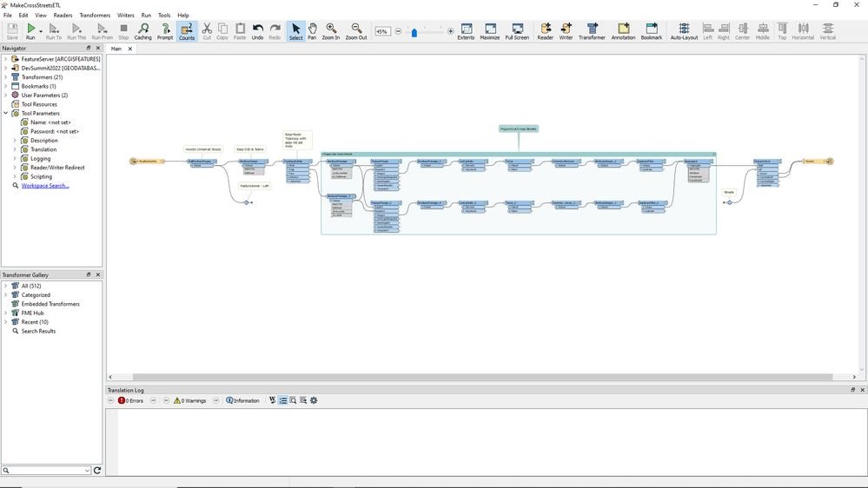The height and width of the screenshot is (488, 868).
Task: Click the Copy toolbar icon
Action: click(222, 31)
